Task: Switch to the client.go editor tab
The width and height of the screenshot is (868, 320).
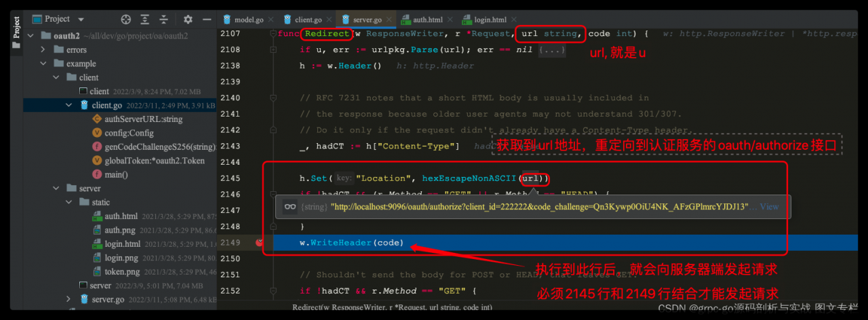Action: [309, 20]
